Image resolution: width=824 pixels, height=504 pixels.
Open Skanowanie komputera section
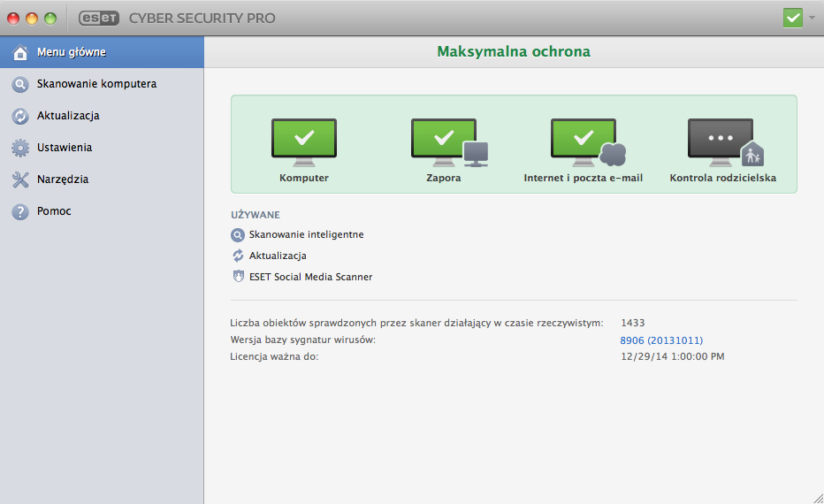click(102, 84)
